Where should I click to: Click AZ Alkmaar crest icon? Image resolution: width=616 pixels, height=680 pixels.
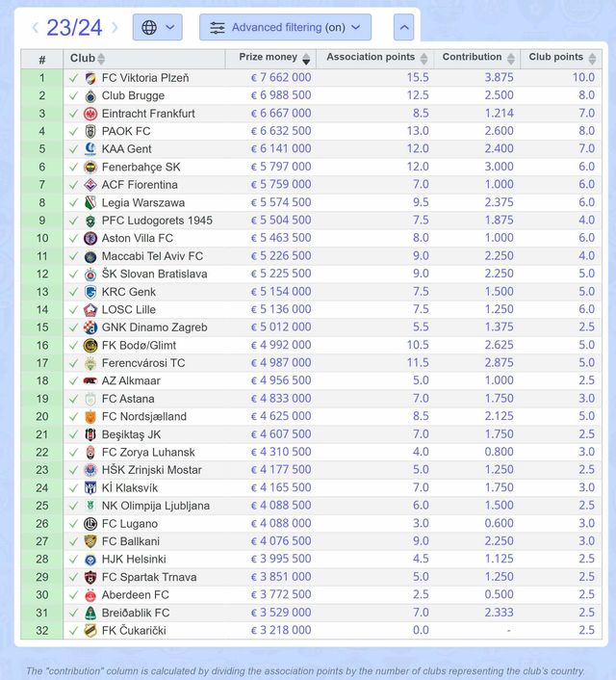90,380
